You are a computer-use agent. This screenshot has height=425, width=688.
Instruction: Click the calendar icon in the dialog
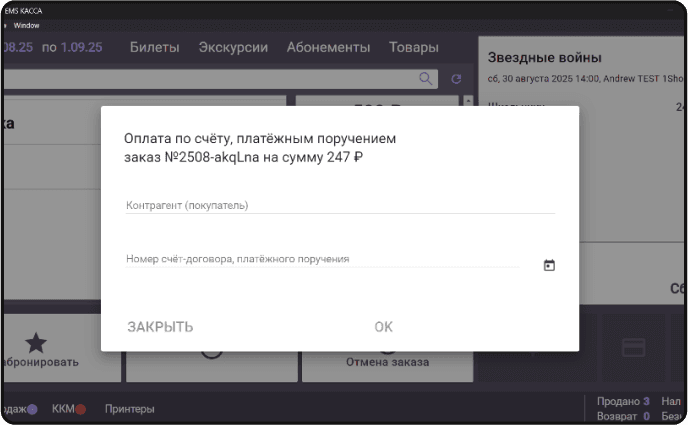pyautogui.click(x=549, y=265)
